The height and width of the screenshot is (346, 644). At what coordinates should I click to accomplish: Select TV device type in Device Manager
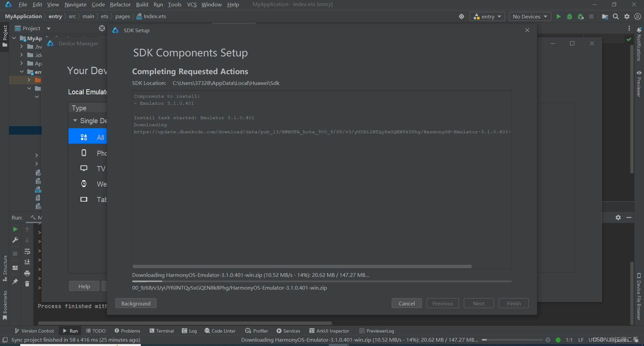[x=88, y=168]
